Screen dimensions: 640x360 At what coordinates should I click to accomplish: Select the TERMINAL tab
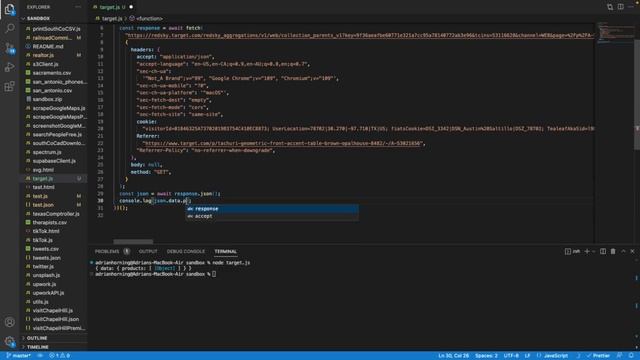pyautogui.click(x=225, y=251)
